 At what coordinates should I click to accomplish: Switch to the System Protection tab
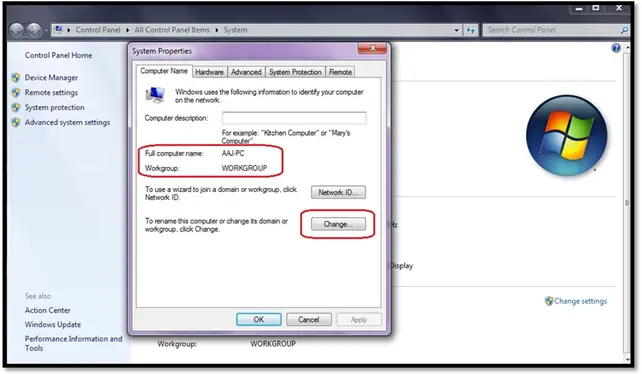pyautogui.click(x=295, y=72)
